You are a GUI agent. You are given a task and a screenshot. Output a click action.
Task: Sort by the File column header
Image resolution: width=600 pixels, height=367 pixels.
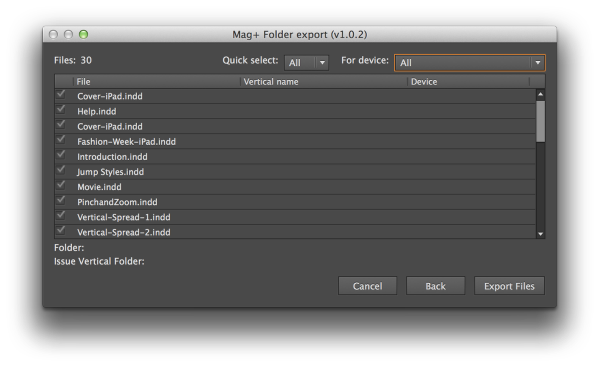pos(157,82)
